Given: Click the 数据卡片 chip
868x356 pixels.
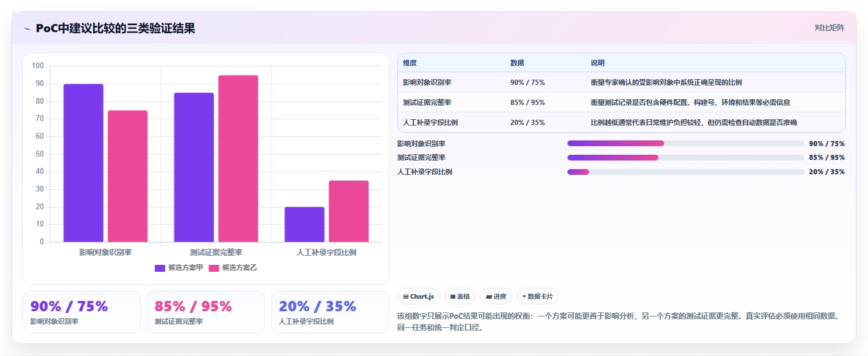Looking at the screenshot, I should 537,296.
